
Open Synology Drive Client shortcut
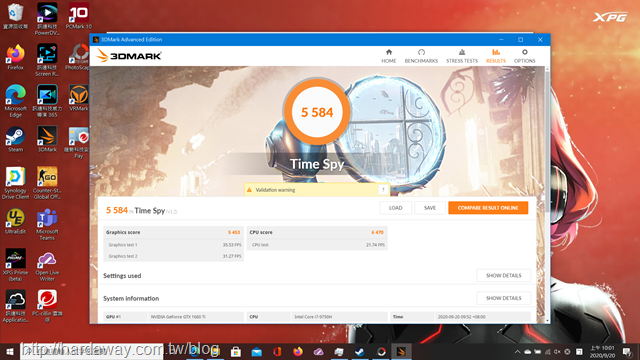(16, 183)
